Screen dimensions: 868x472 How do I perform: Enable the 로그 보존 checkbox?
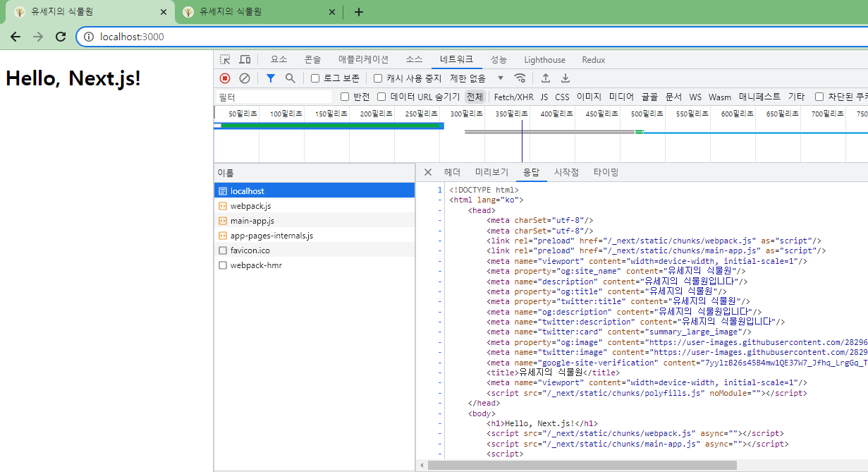[315, 78]
